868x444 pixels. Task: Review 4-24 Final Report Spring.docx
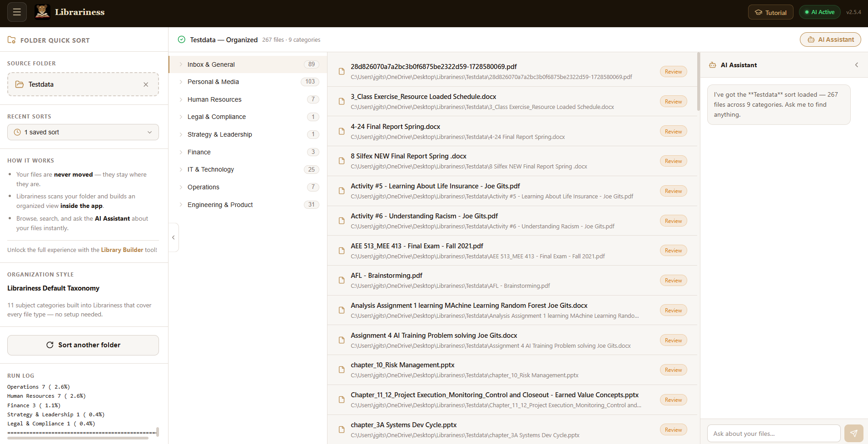[x=673, y=132]
